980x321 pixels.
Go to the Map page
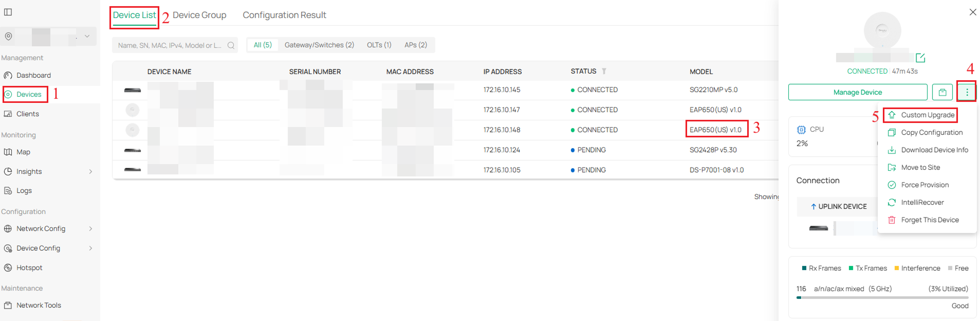point(23,152)
